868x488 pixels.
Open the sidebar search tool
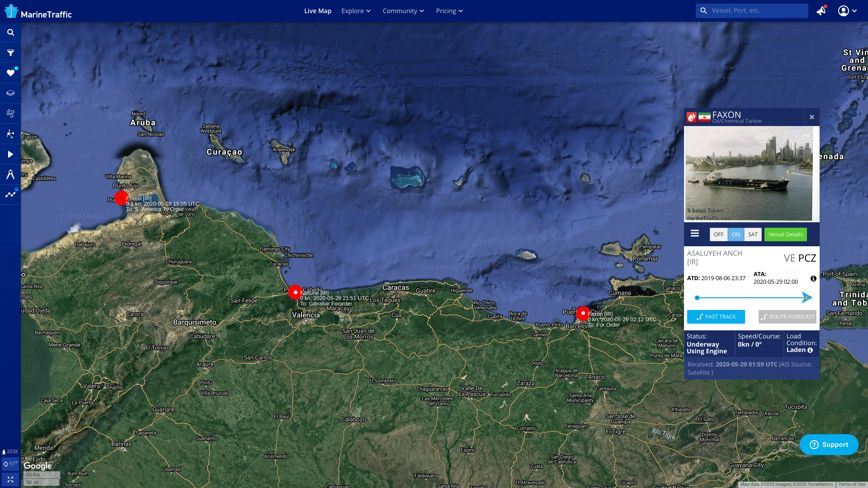tap(10, 33)
